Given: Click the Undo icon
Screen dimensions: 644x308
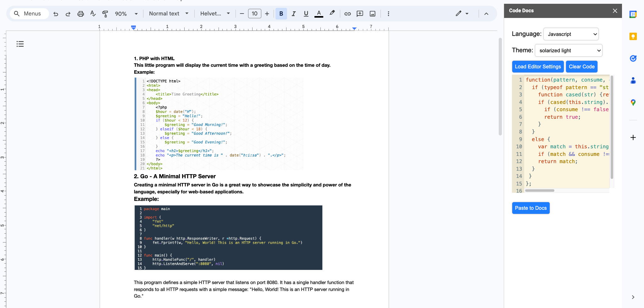Looking at the screenshot, I should tap(56, 14).
